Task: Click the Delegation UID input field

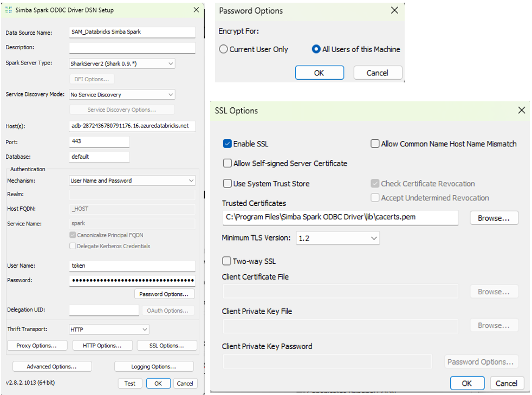Action: coord(104,310)
